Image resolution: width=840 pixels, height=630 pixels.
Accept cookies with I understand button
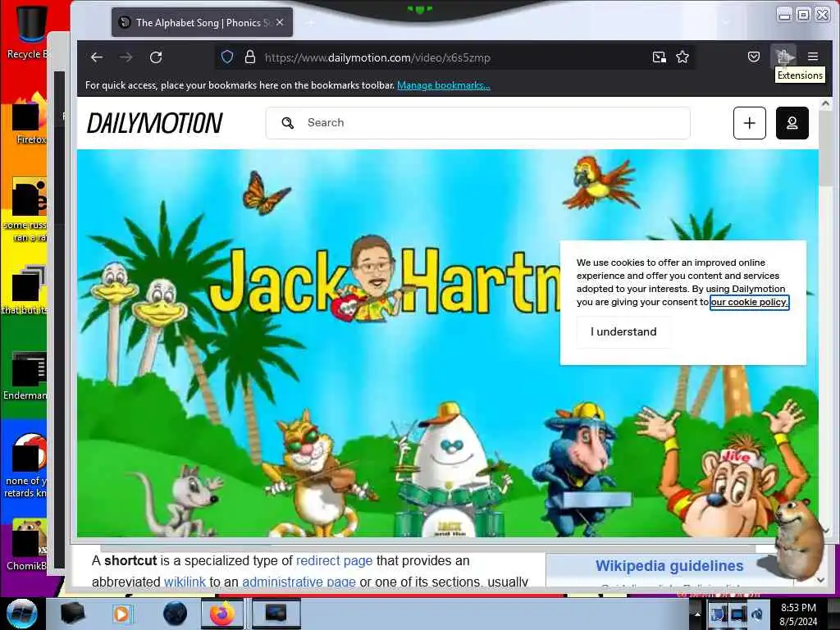(623, 331)
